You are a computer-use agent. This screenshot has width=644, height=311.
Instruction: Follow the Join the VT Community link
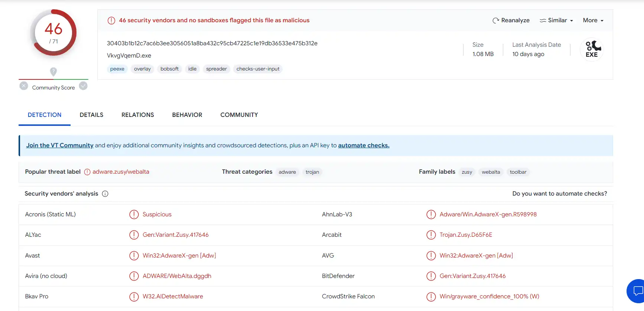point(60,145)
